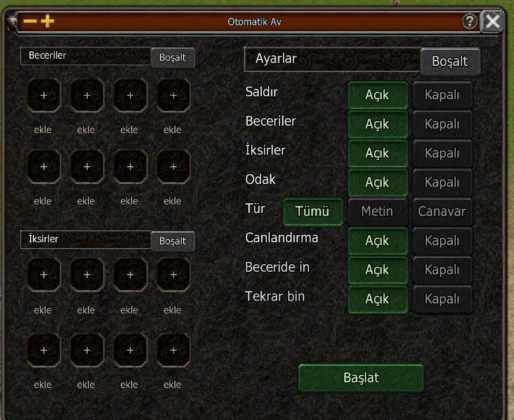
Task: Set Saldır to Kapalı
Action: point(442,95)
